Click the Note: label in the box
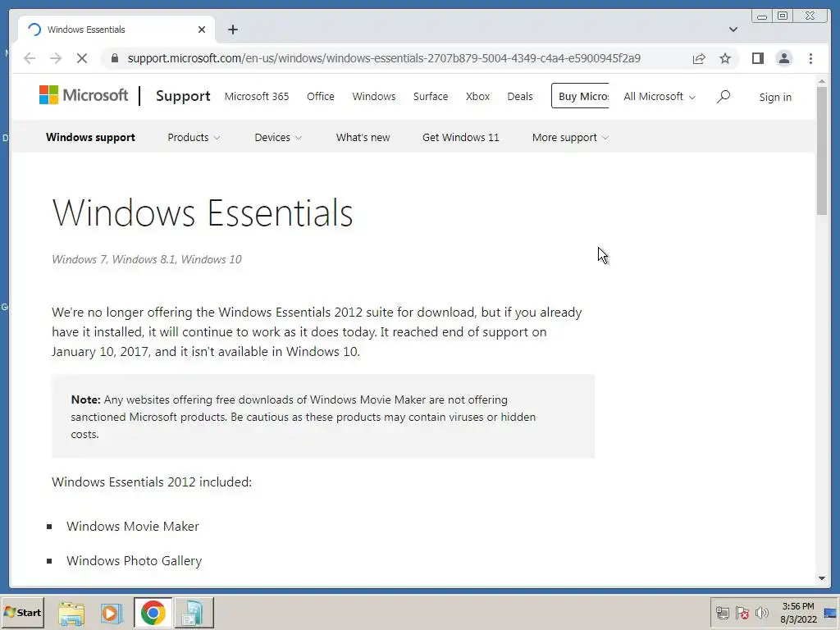 [85, 399]
